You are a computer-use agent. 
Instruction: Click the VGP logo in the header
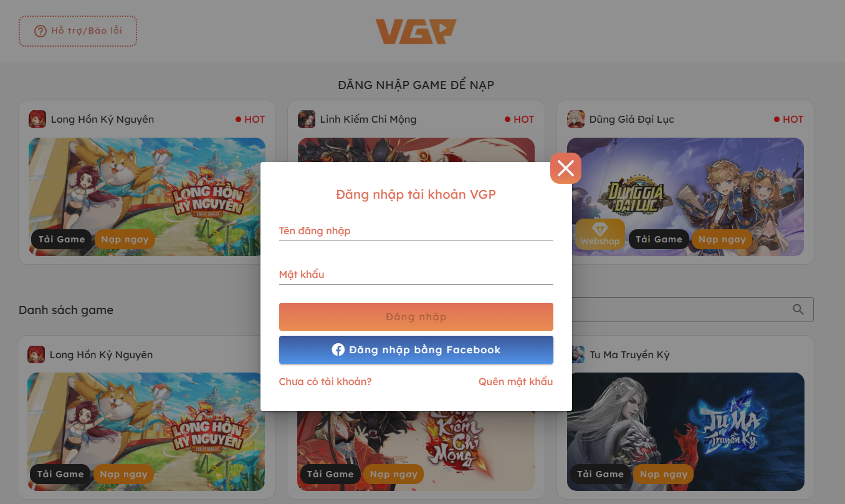tap(416, 32)
